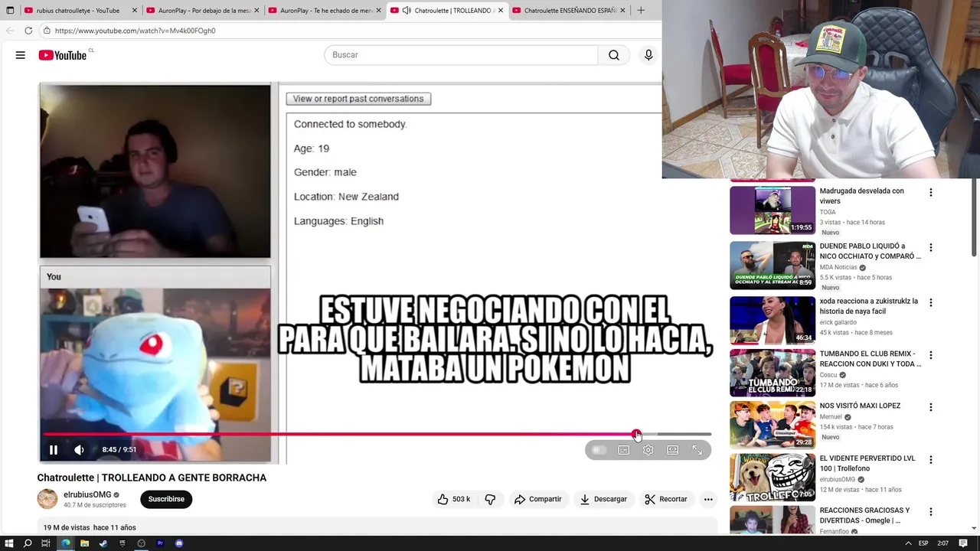Open options menu for 'NOS VISITÓ MAXI LOPEZ'

[x=931, y=408]
